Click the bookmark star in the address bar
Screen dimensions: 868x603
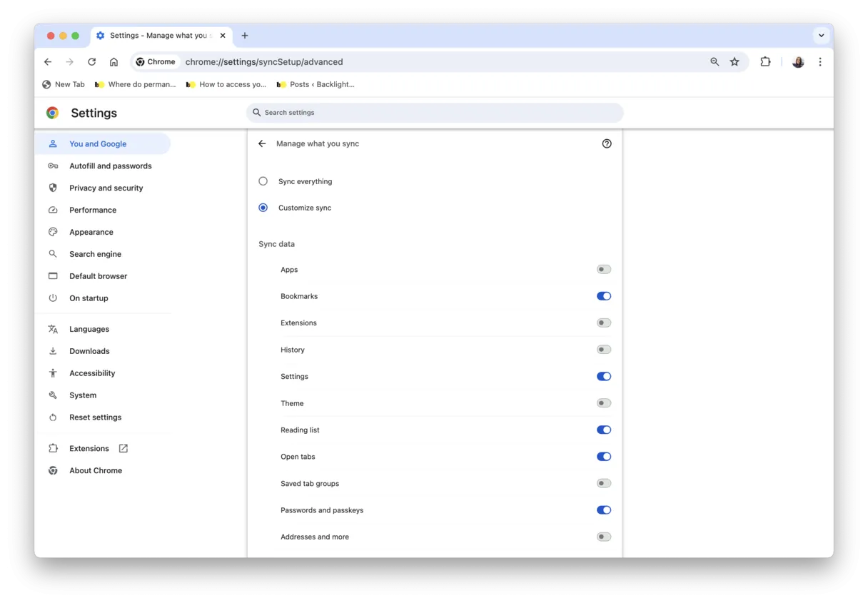tap(735, 62)
